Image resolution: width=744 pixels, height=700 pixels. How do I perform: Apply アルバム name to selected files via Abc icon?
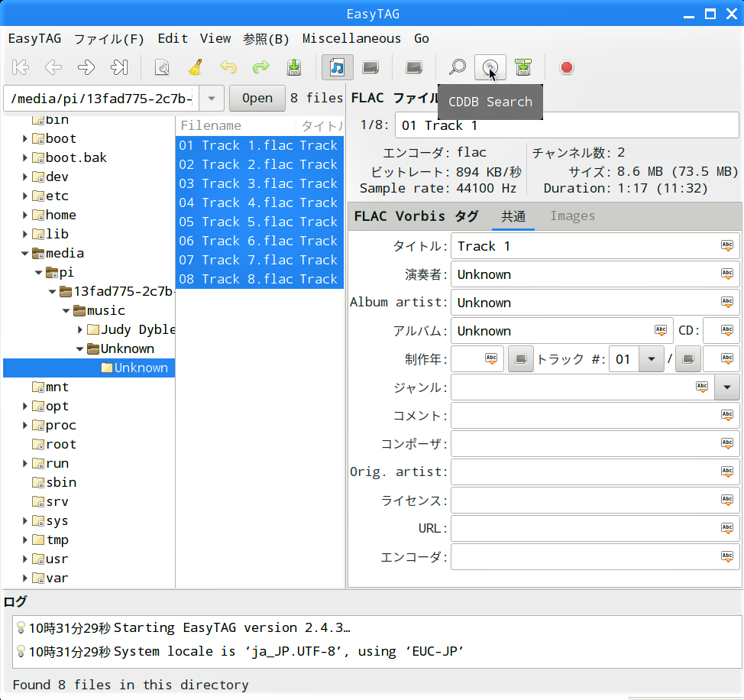[661, 330]
